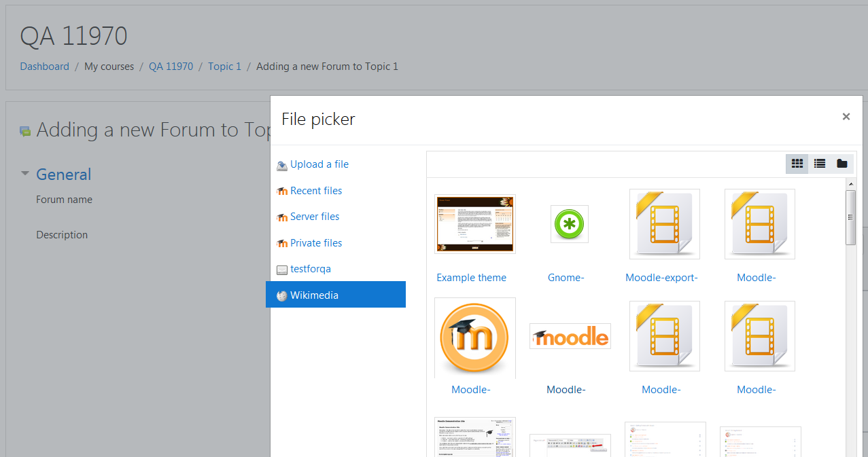Open QA 11970 breadcrumb link

[171, 67]
